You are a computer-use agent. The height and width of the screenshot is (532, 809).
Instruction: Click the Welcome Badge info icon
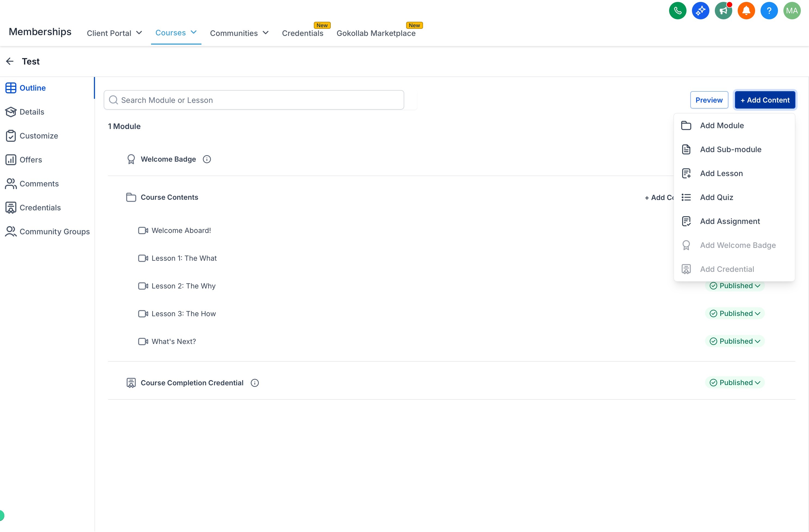point(207,159)
